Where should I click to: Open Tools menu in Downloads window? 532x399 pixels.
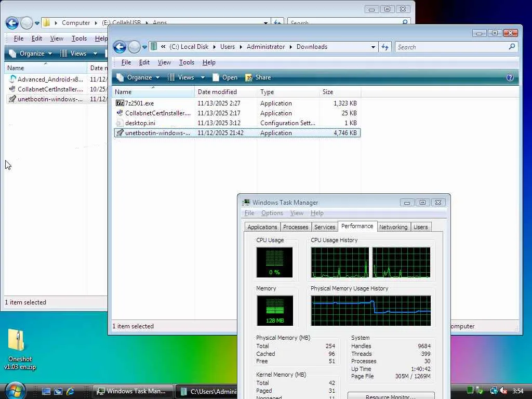pyautogui.click(x=187, y=62)
